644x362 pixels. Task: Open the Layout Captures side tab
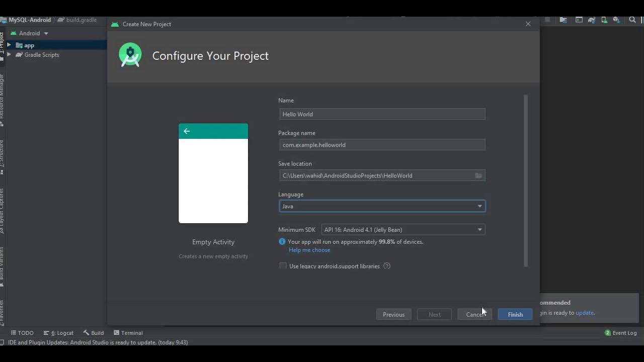[x=2, y=211]
